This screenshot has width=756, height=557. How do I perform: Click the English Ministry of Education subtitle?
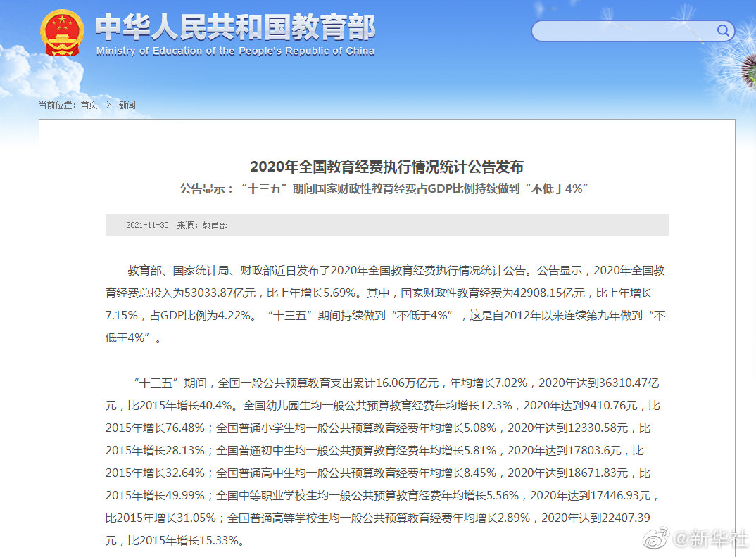235,51
